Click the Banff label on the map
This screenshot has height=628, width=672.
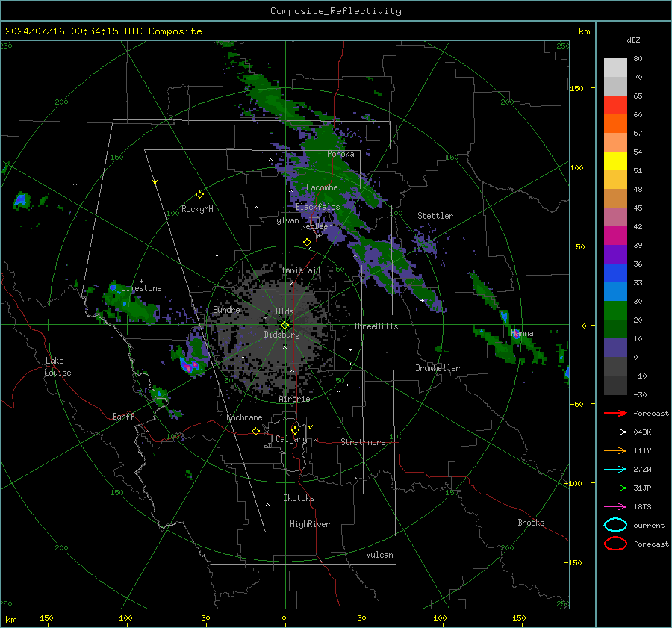click(123, 416)
